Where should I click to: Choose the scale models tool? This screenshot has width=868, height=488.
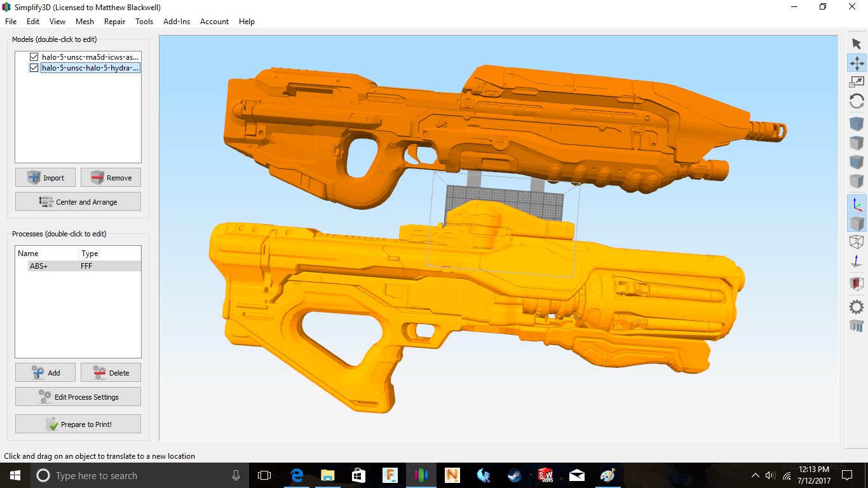[857, 82]
